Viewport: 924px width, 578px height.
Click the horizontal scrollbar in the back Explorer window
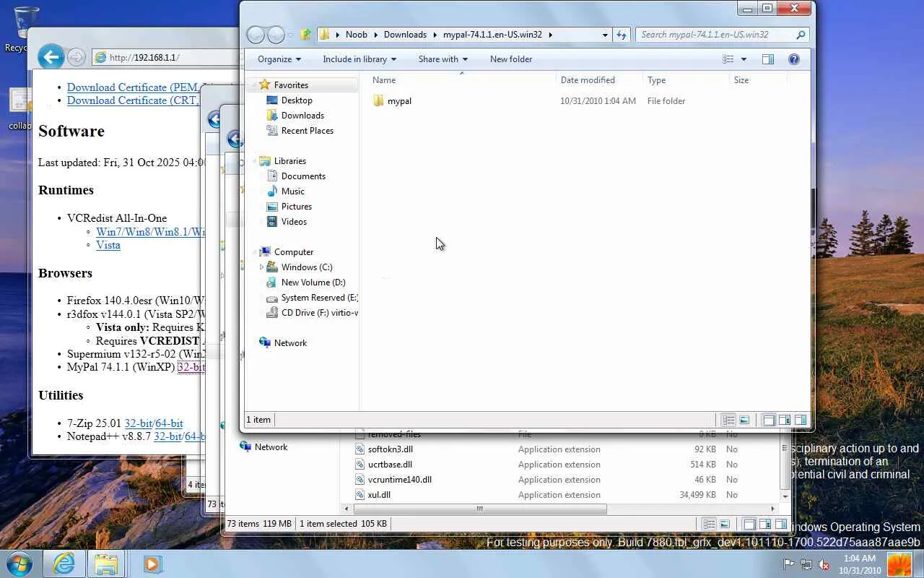tap(479, 509)
